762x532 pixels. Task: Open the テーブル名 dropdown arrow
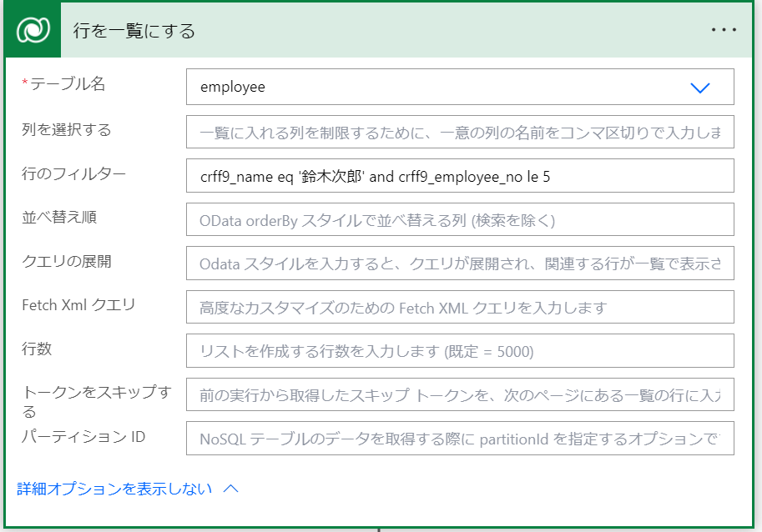[x=699, y=88]
